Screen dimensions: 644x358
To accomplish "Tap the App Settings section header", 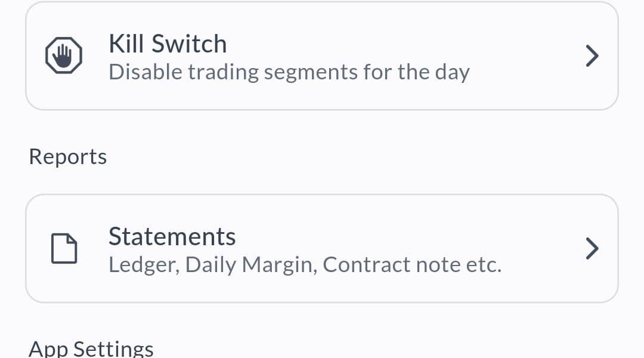I will point(91,348).
